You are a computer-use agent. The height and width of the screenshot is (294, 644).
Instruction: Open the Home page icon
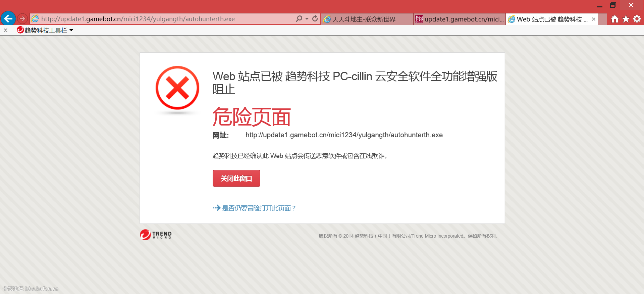[614, 19]
